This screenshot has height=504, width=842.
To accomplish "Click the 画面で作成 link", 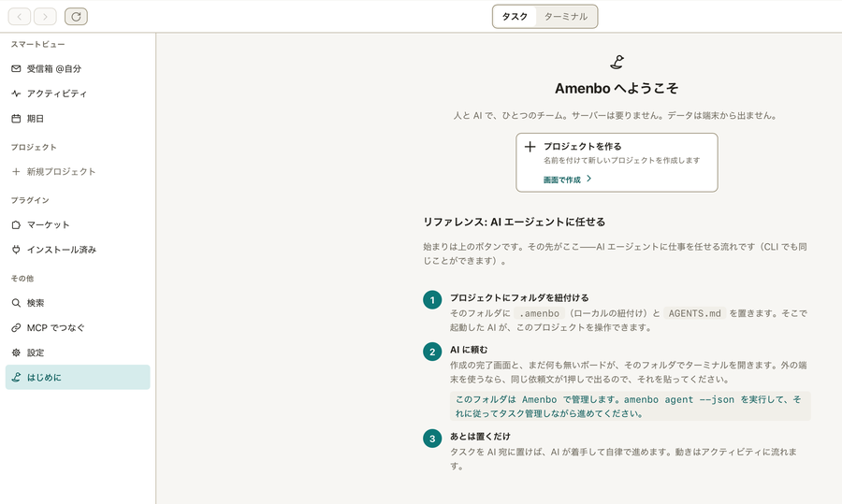I will point(561,180).
